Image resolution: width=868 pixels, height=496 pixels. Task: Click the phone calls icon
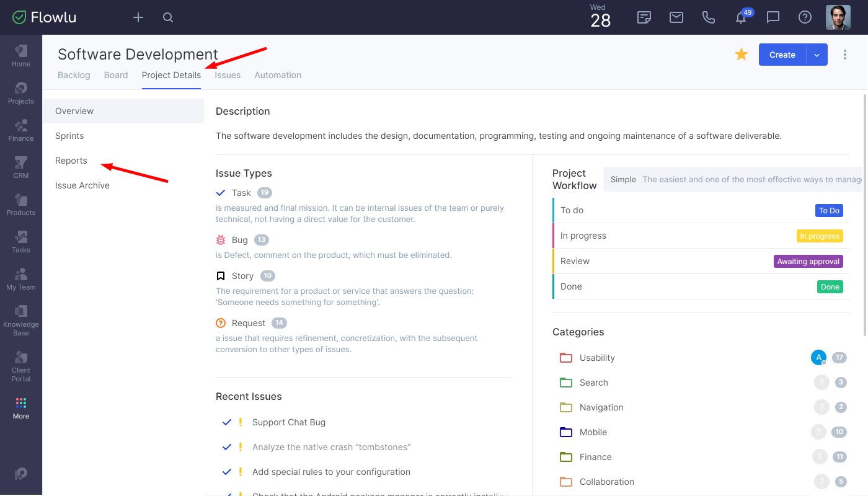pos(709,17)
